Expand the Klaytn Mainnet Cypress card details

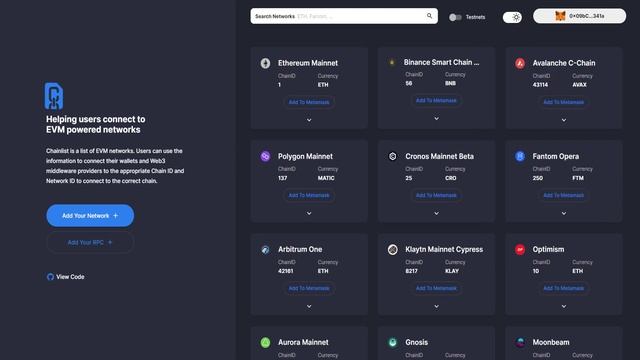436,306
